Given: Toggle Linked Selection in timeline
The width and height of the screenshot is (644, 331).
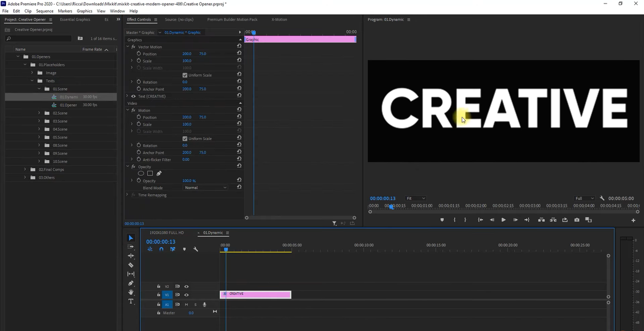Looking at the screenshot, I should coord(173,249).
